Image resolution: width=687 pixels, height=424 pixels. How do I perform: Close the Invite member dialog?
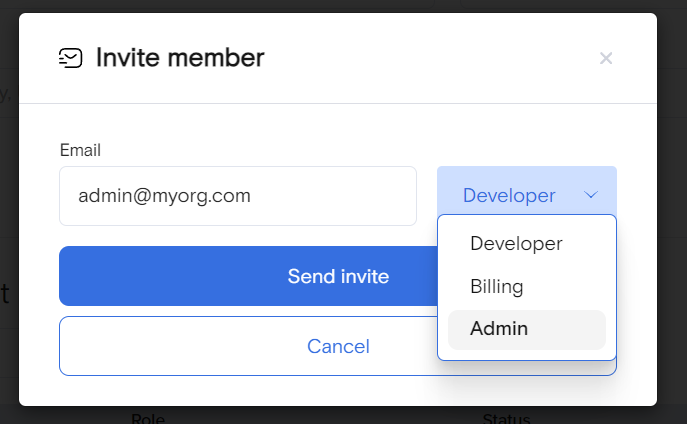point(605,58)
